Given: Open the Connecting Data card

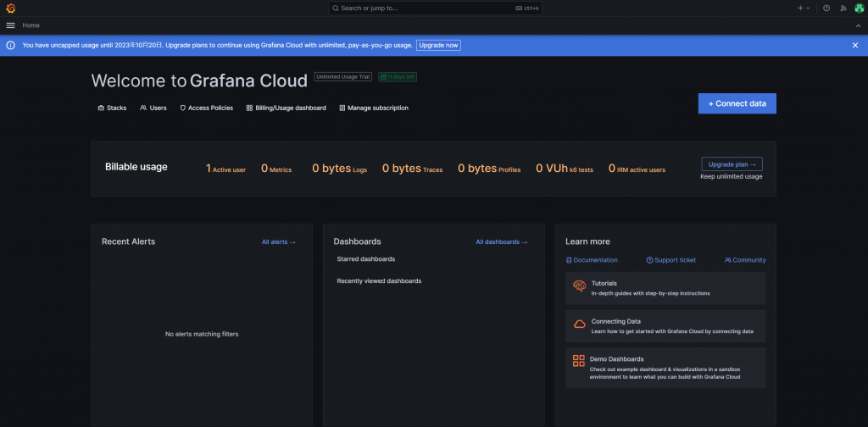Looking at the screenshot, I should coord(665,326).
